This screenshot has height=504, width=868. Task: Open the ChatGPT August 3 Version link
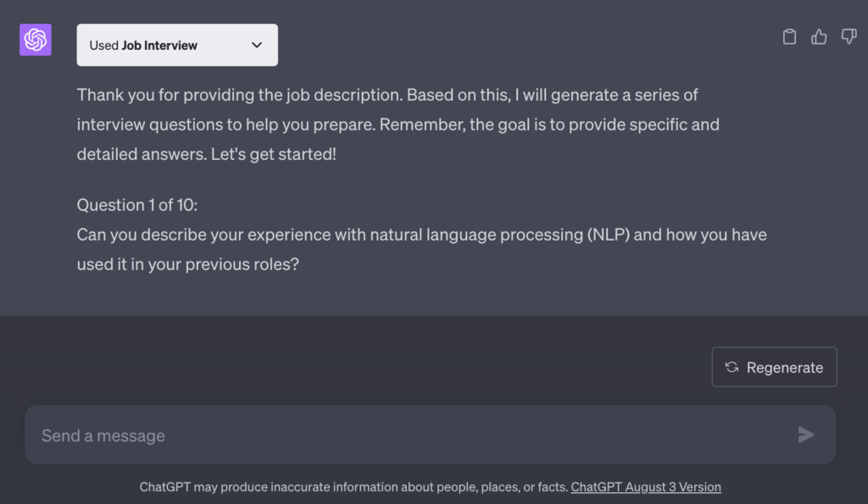tap(646, 487)
